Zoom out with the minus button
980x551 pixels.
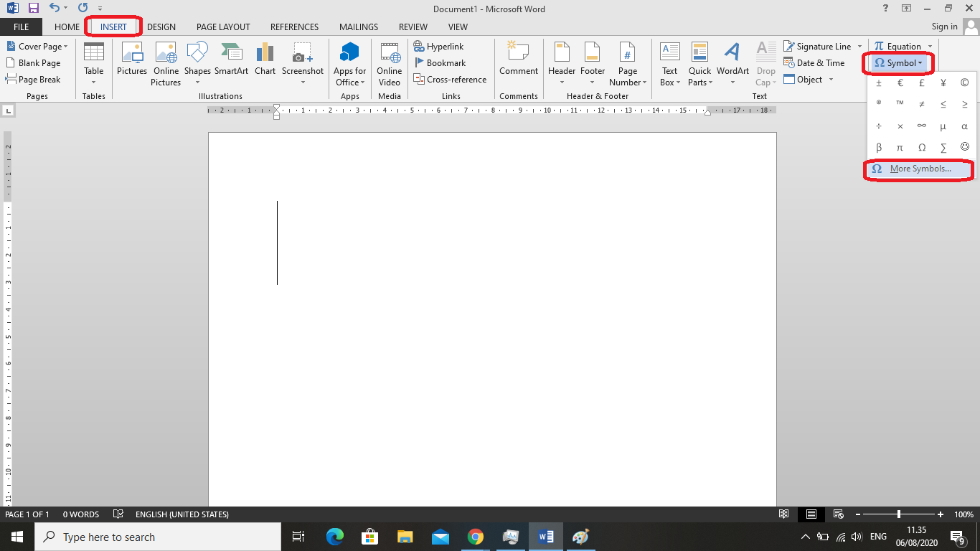(857, 514)
